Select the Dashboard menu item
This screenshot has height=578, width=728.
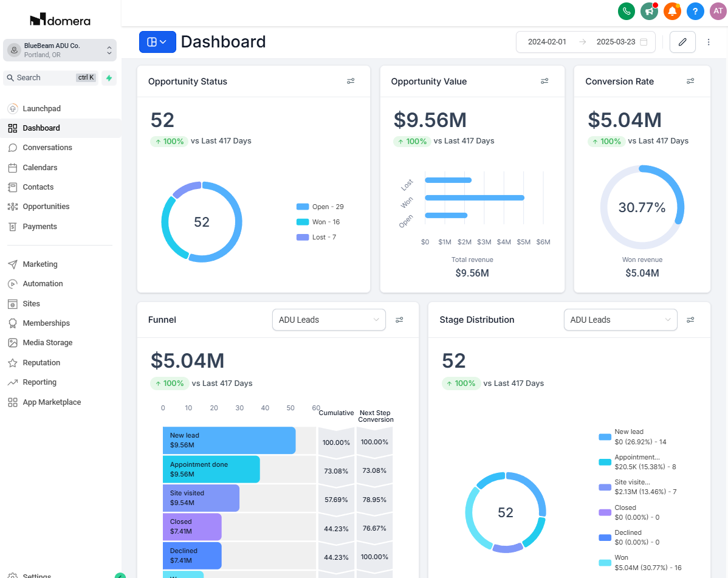coord(60,128)
